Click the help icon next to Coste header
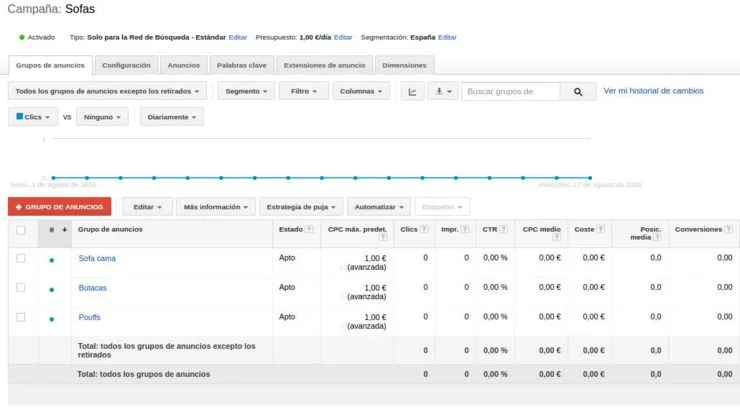The height and width of the screenshot is (415, 740). tap(600, 229)
